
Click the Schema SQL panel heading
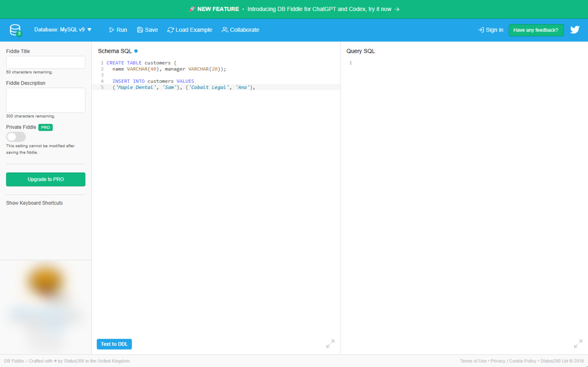coord(115,51)
